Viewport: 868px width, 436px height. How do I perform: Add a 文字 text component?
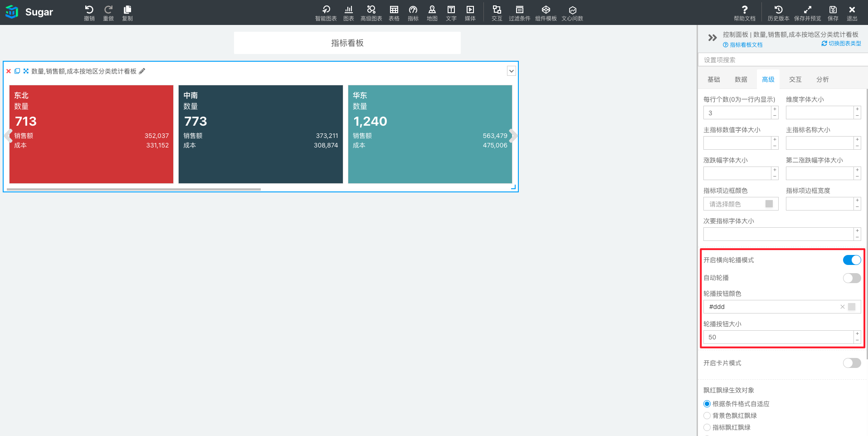451,13
